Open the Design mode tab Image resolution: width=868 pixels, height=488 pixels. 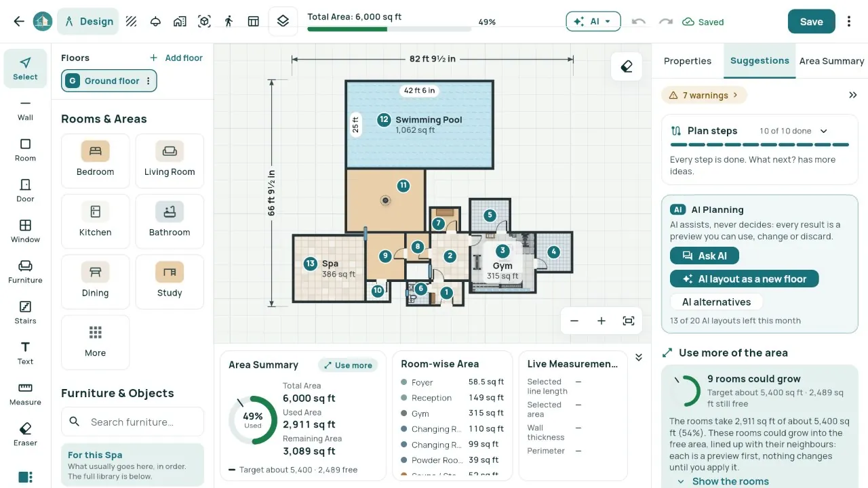pyautogui.click(x=88, y=22)
